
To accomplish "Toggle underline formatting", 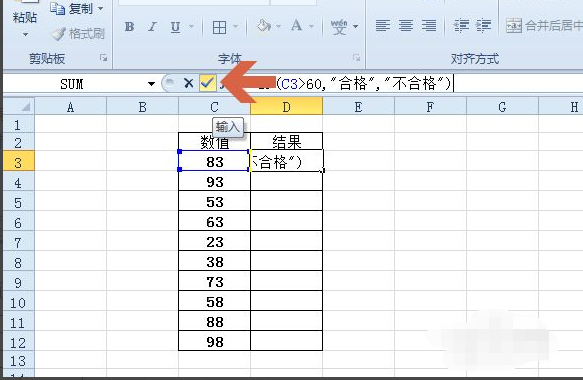I will point(175,27).
